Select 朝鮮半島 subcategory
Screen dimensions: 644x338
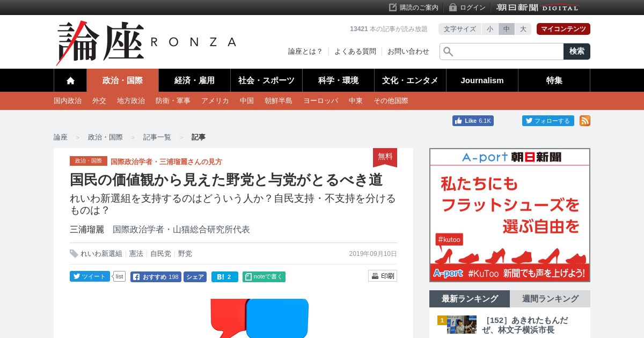tap(279, 101)
